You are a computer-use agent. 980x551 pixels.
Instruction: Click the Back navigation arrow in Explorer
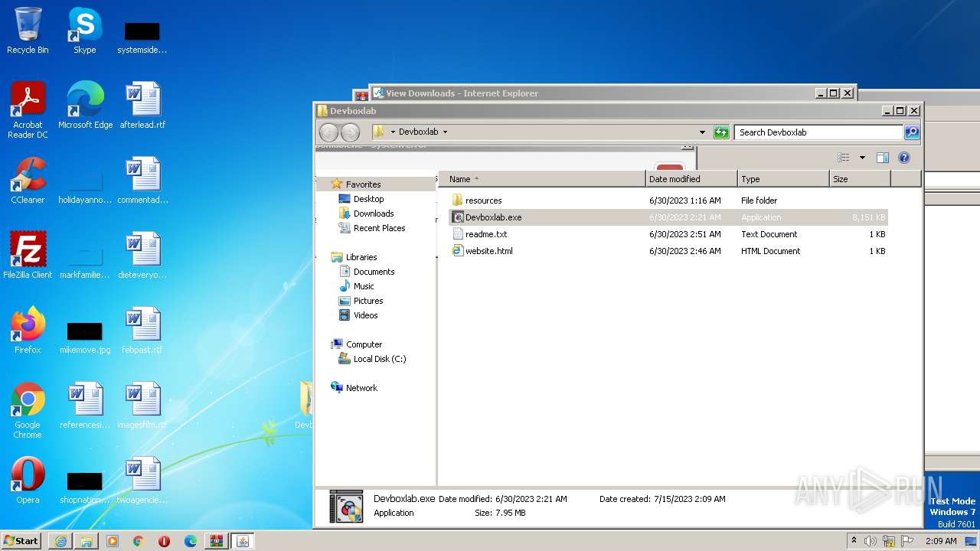[x=328, y=132]
